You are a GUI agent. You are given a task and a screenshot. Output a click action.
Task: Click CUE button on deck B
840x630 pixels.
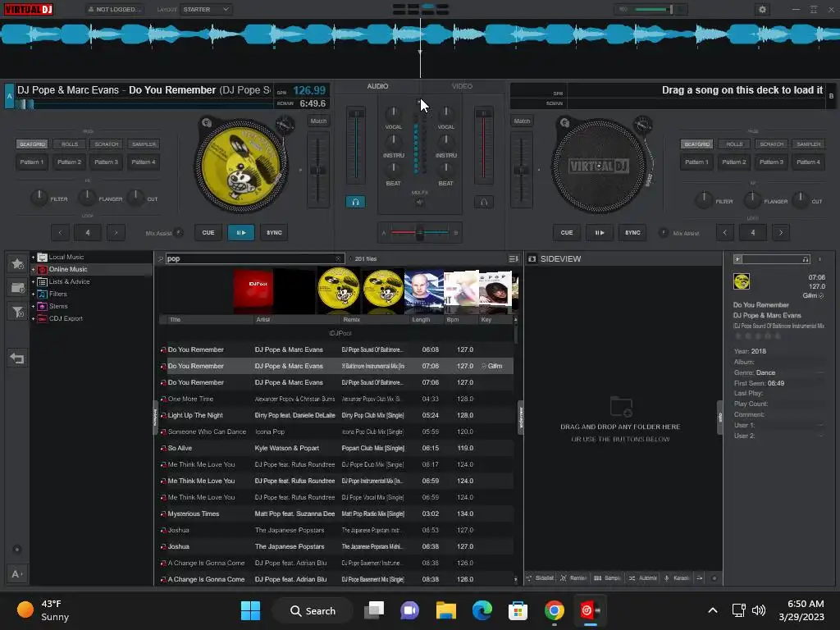[567, 232]
